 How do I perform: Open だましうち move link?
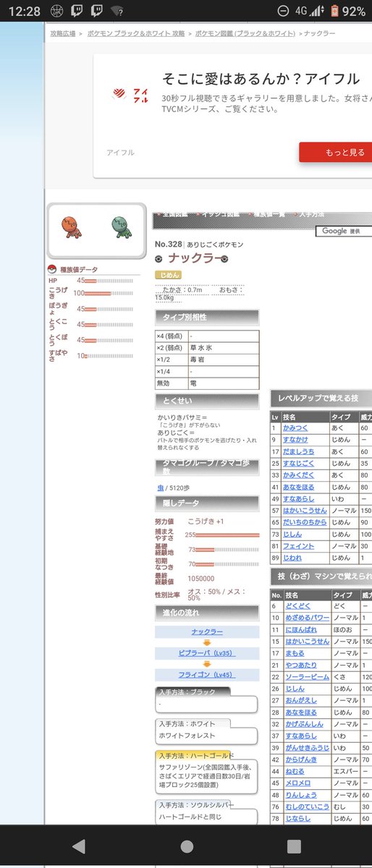300,451
